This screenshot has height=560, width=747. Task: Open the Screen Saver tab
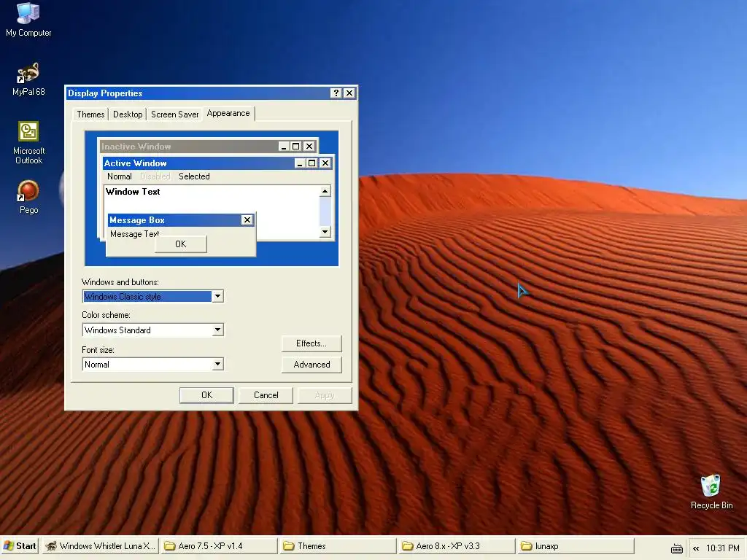[174, 114]
